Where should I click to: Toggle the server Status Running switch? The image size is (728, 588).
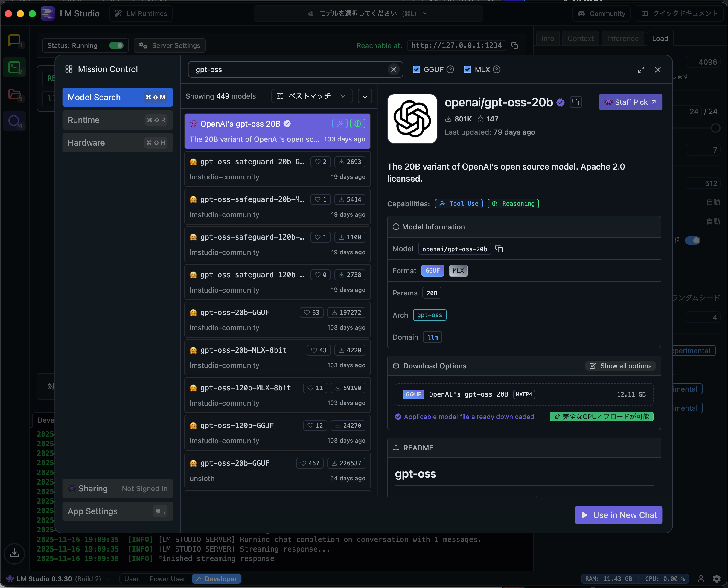coord(117,45)
